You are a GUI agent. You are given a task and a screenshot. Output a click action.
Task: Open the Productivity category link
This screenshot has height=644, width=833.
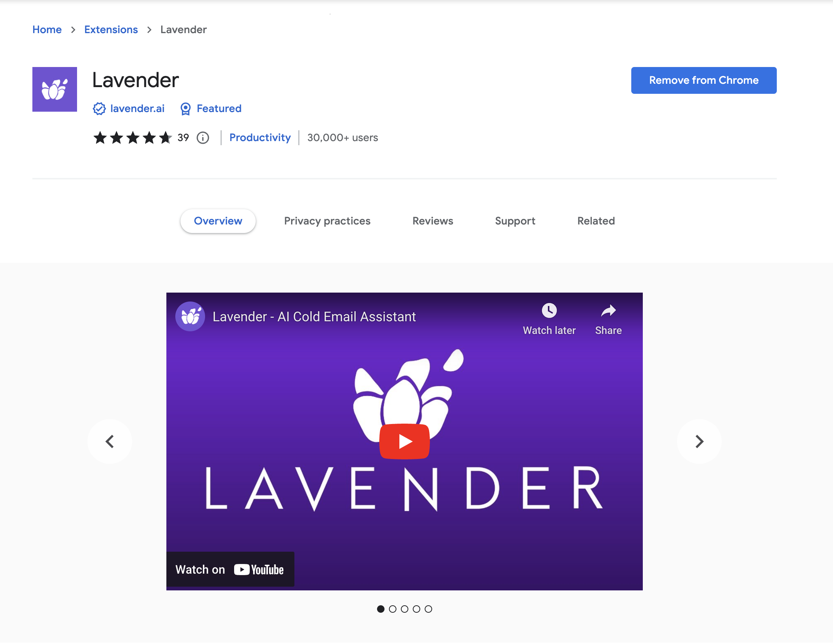tap(260, 138)
